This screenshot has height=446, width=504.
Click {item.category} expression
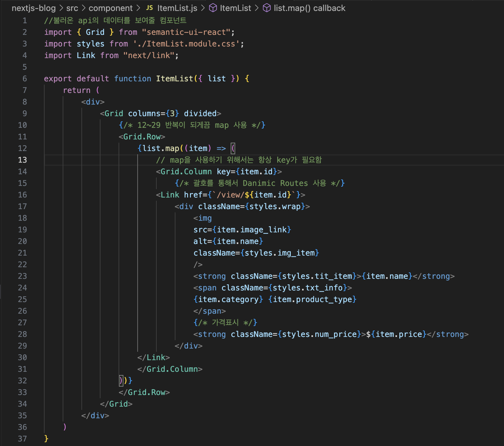click(x=228, y=299)
